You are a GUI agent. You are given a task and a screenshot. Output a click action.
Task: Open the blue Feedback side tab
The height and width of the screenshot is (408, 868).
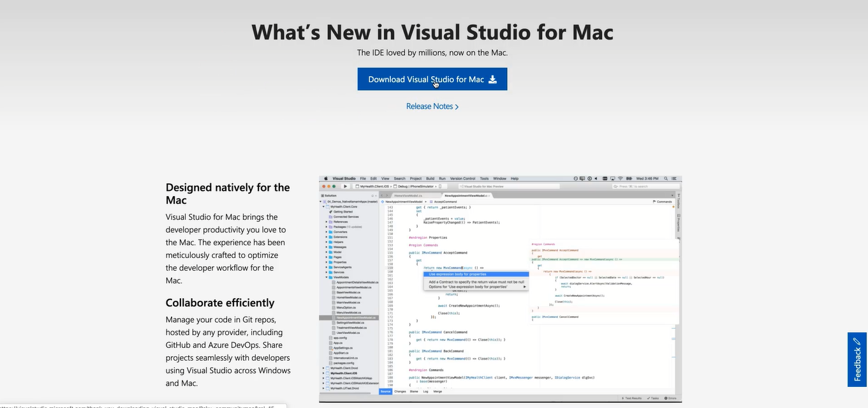(x=857, y=359)
